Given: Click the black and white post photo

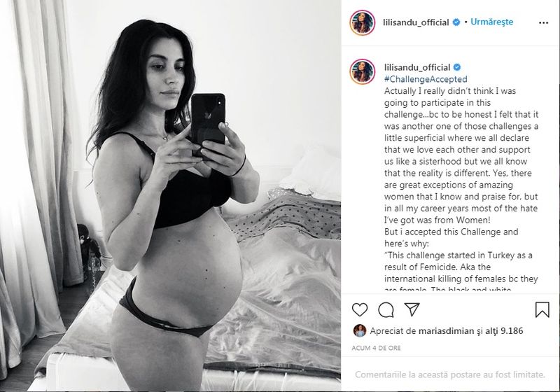Looking at the screenshot, I should pos(170,195).
